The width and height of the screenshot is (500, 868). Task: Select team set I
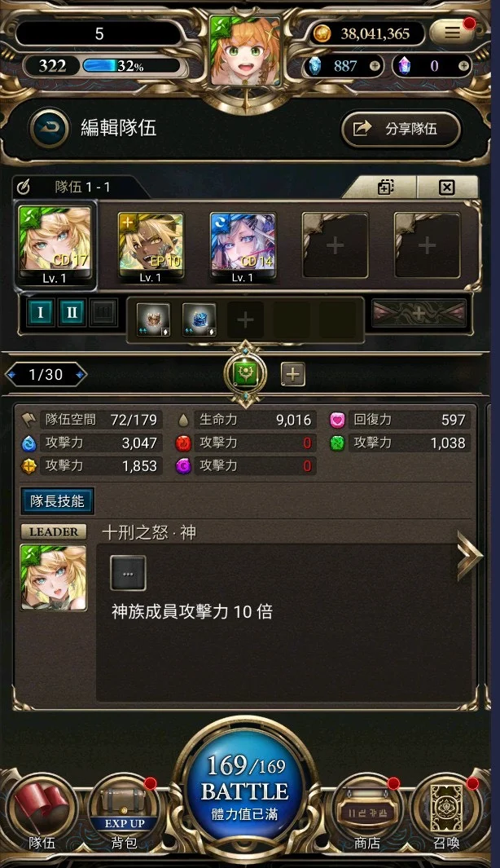coord(41,313)
